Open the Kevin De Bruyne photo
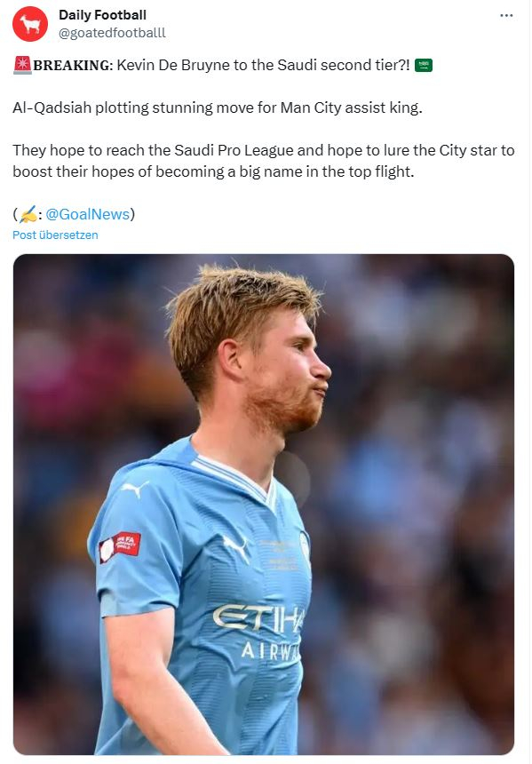This screenshot has height=764, width=532. coord(264,505)
